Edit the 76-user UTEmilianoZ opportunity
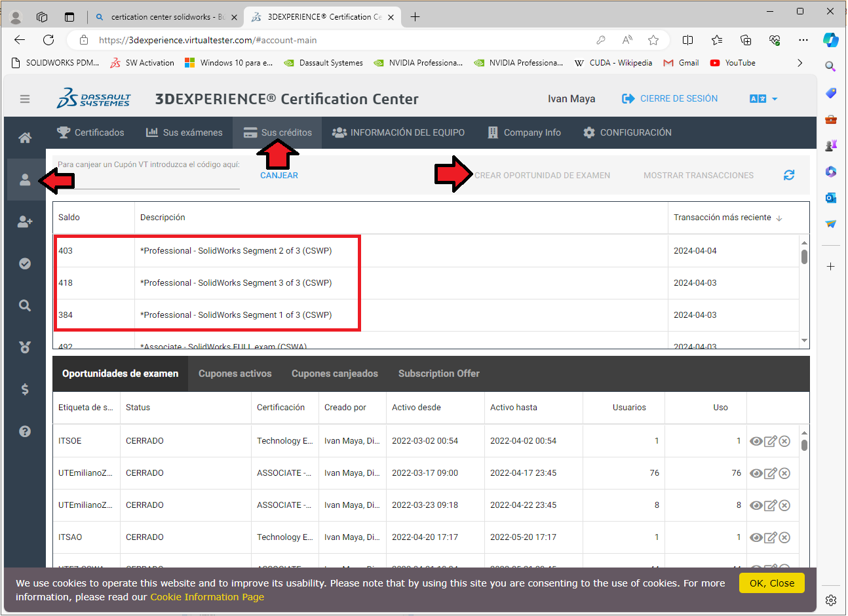The height and width of the screenshot is (616, 848). click(771, 473)
